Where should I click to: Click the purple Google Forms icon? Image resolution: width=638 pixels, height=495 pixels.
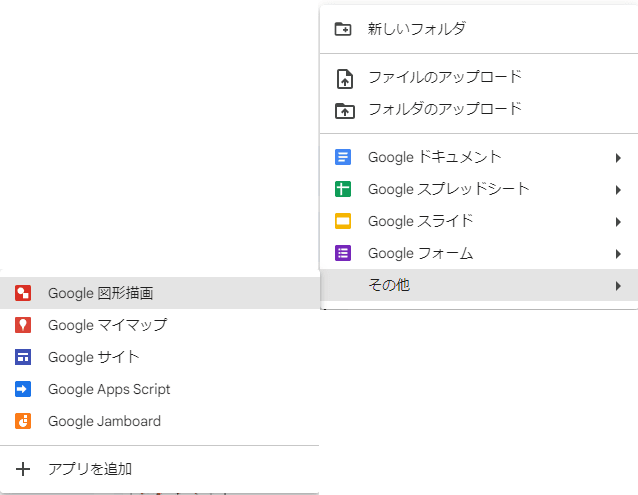point(343,253)
